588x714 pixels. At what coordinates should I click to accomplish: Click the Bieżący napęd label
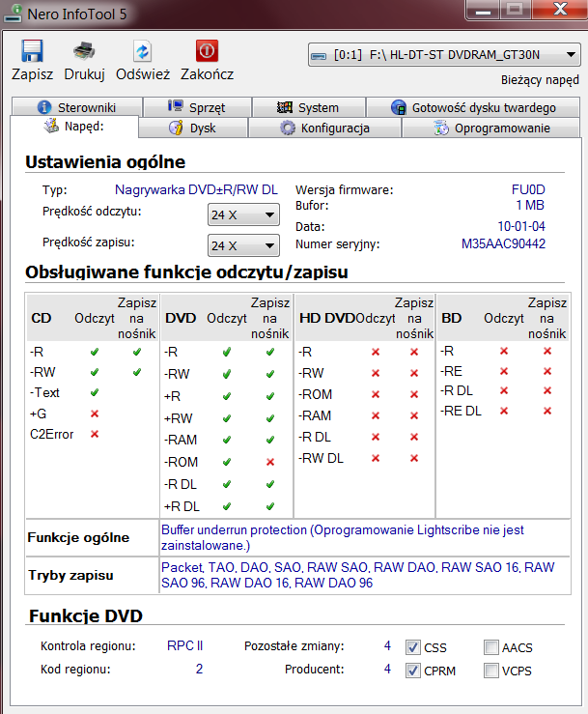[x=541, y=80]
